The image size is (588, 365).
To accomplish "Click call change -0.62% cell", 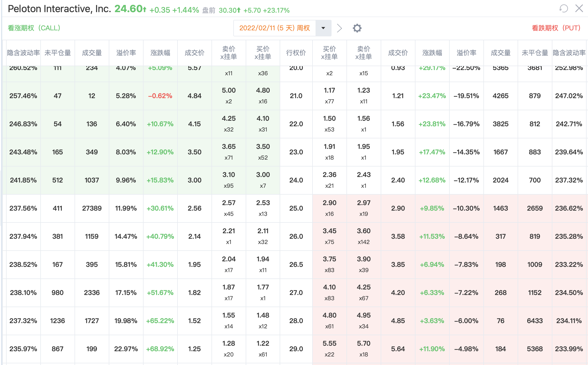I will [x=160, y=96].
